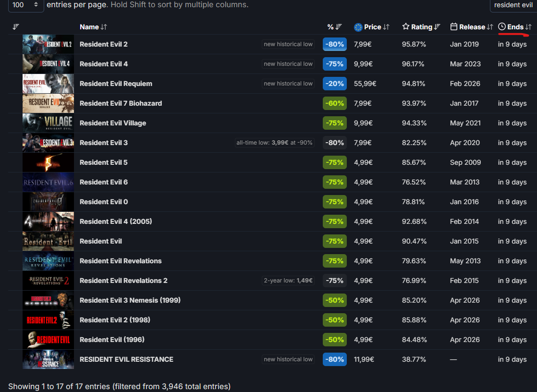Sort by discount percent column
The image size is (537, 392).
coord(334,27)
